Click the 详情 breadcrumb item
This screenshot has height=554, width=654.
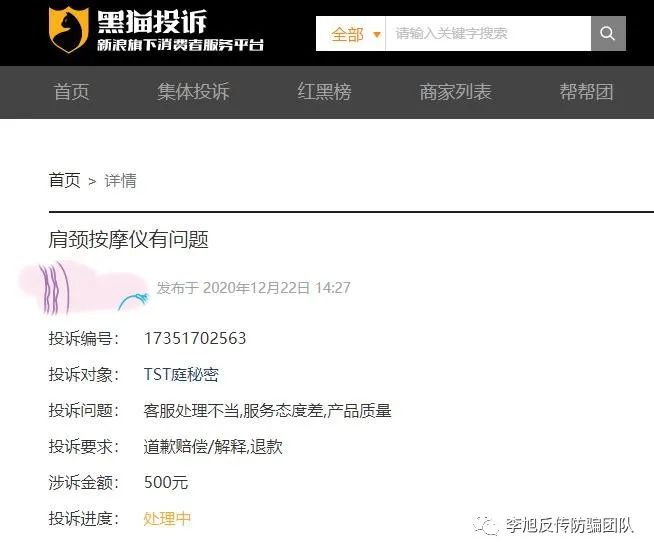pyautogui.click(x=120, y=181)
